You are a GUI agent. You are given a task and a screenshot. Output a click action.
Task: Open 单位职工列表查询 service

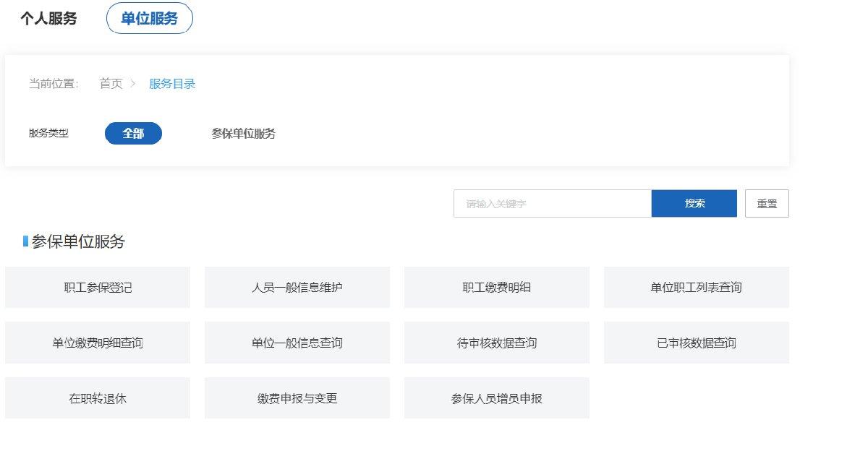point(696,288)
